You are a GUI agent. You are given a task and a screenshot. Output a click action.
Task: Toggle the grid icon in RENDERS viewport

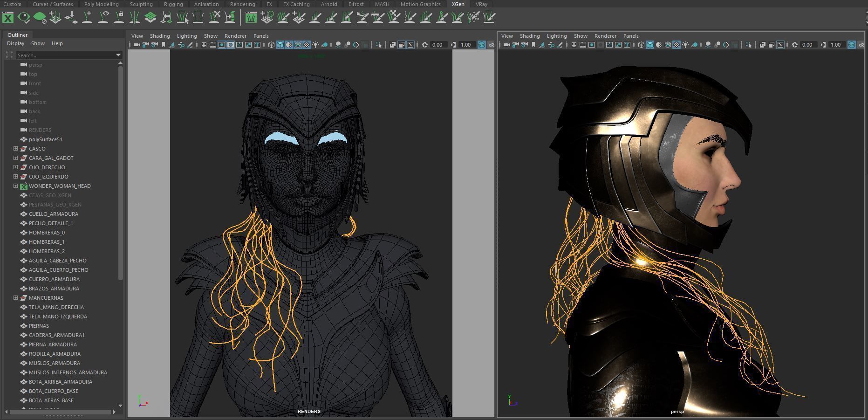[204, 45]
